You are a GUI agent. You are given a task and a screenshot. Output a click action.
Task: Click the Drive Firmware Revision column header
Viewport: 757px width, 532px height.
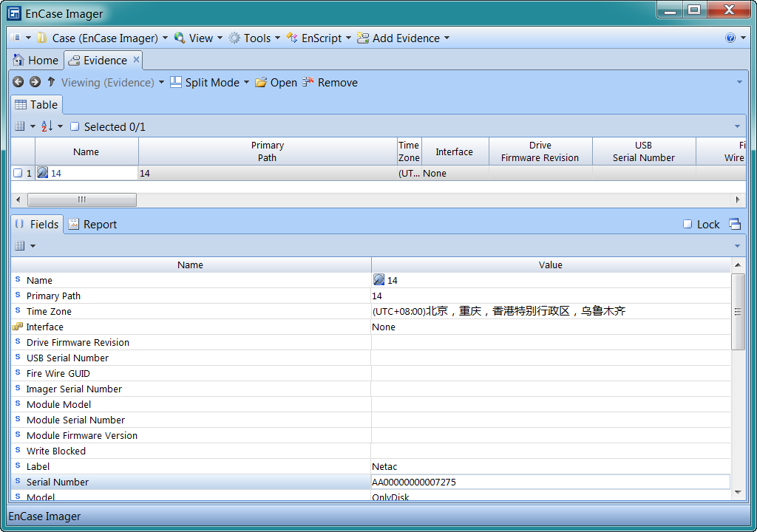click(540, 151)
